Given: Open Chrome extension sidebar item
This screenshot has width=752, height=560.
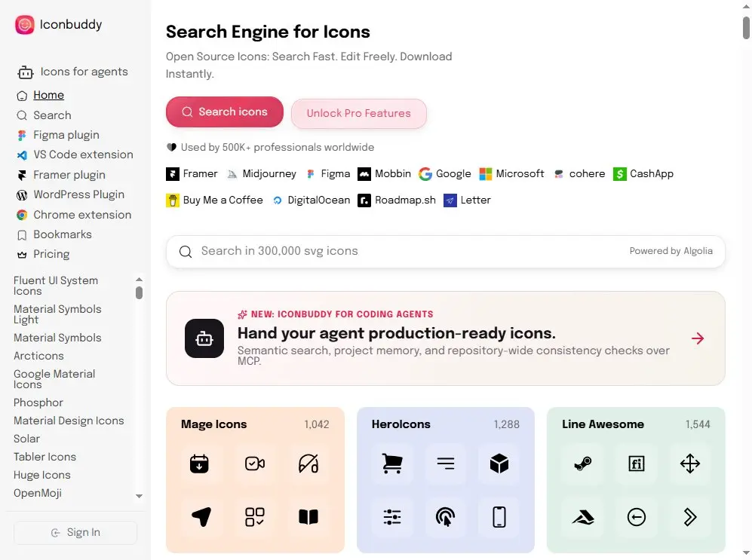Looking at the screenshot, I should 82,215.
